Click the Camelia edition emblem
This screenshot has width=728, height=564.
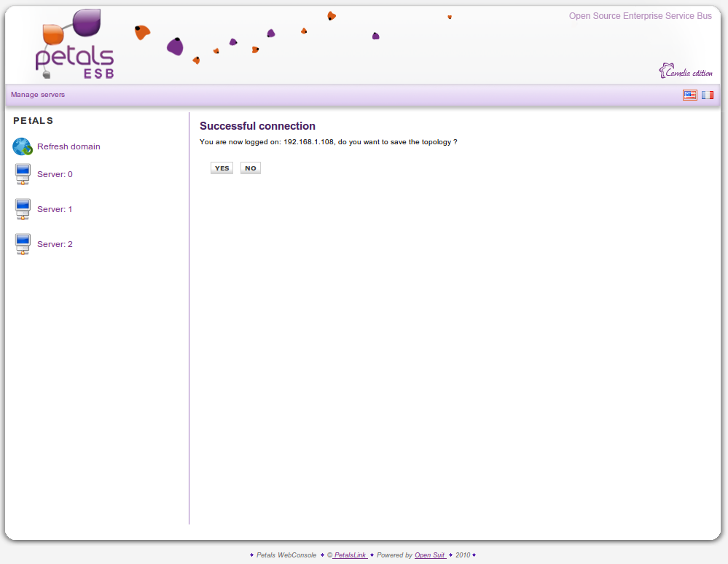[685, 71]
